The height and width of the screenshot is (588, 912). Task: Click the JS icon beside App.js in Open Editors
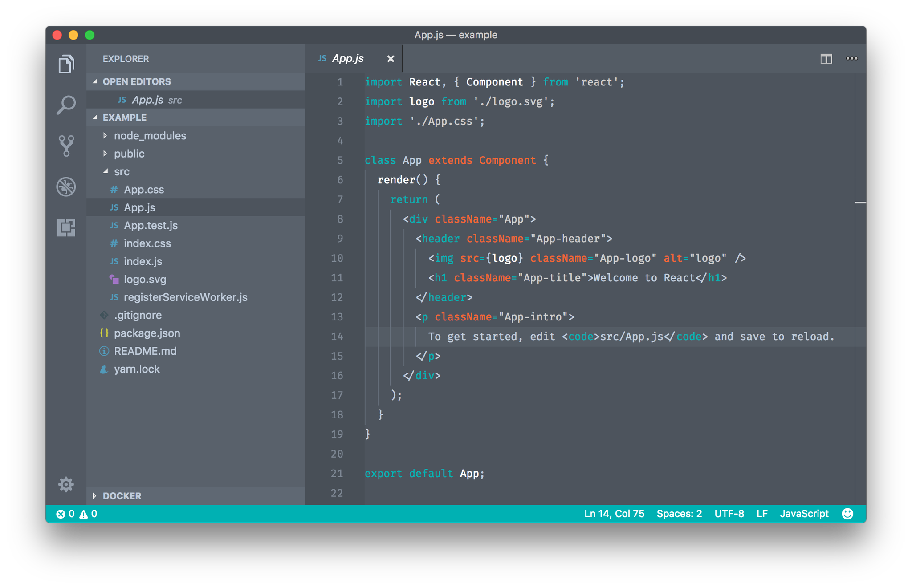coord(122,100)
